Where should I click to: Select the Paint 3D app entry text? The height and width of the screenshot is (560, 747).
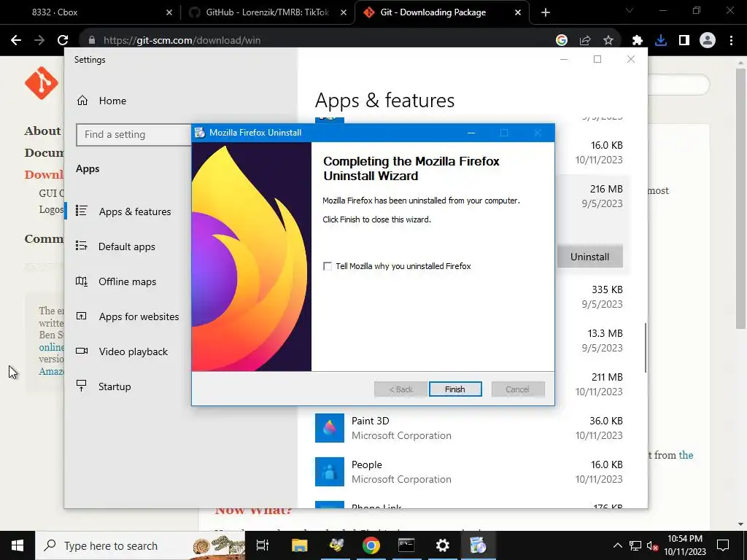pyautogui.click(x=370, y=421)
